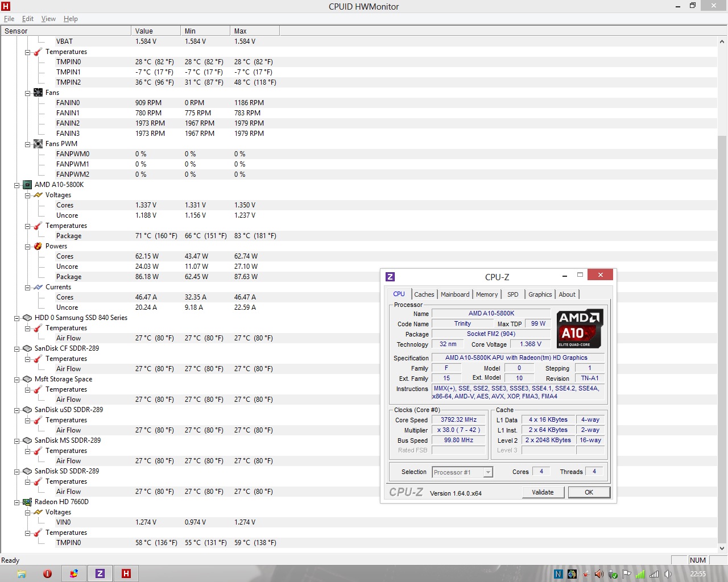This screenshot has width=728, height=582.
Task: Open the Help menu
Action: click(x=71, y=19)
